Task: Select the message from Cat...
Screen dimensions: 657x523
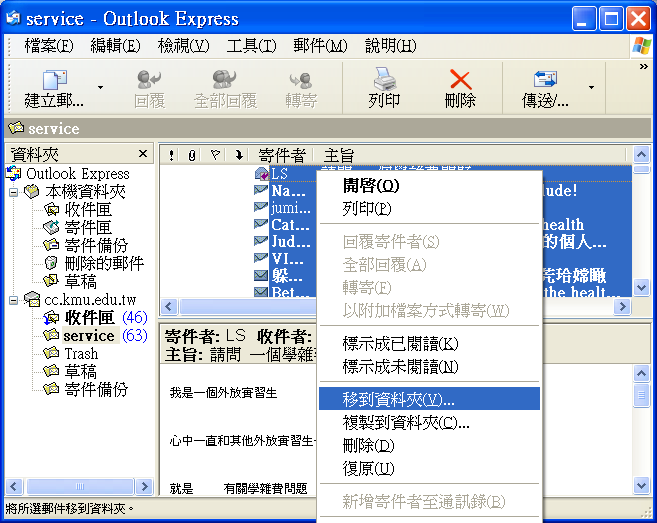Action: click(290, 225)
